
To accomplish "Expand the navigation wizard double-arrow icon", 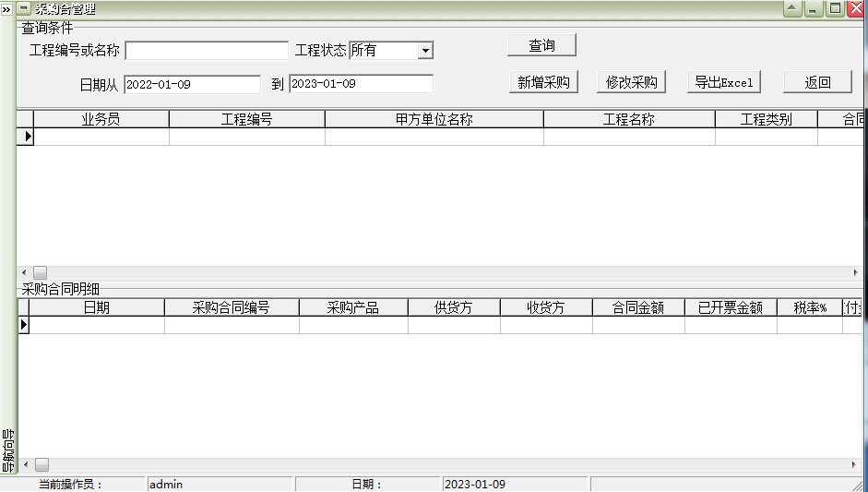I will 6,9.
